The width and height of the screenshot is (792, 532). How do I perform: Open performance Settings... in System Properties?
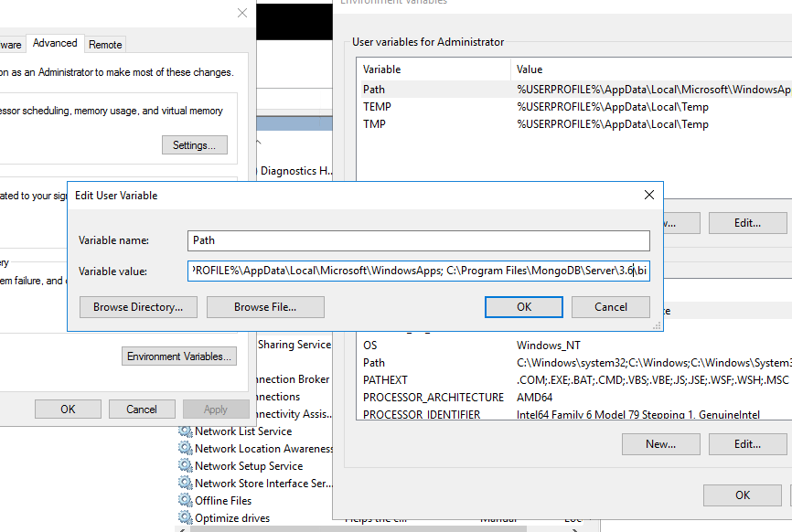[195, 145]
